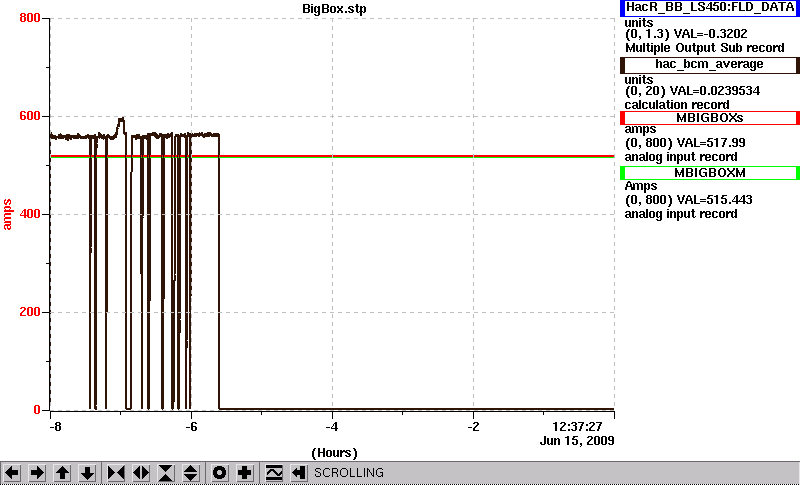Pan the plot down with the down arrow

88,473
